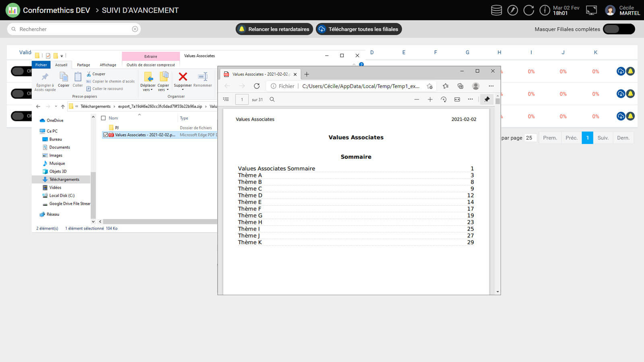
Task: Click Préc. pagination button
Action: (571, 138)
